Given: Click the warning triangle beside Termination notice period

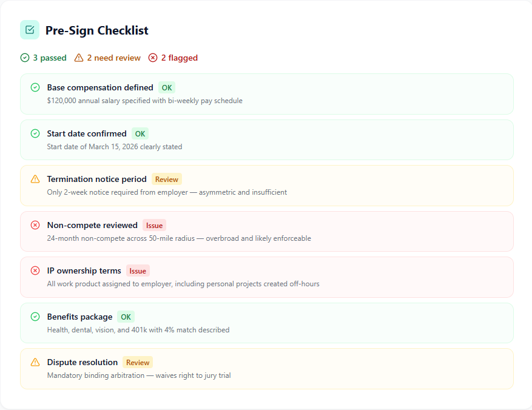Looking at the screenshot, I should pyautogui.click(x=35, y=179).
